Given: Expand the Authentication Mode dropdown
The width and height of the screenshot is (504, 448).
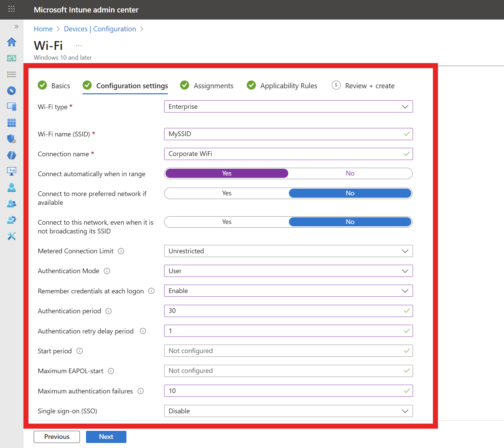Looking at the screenshot, I should coord(288,271).
